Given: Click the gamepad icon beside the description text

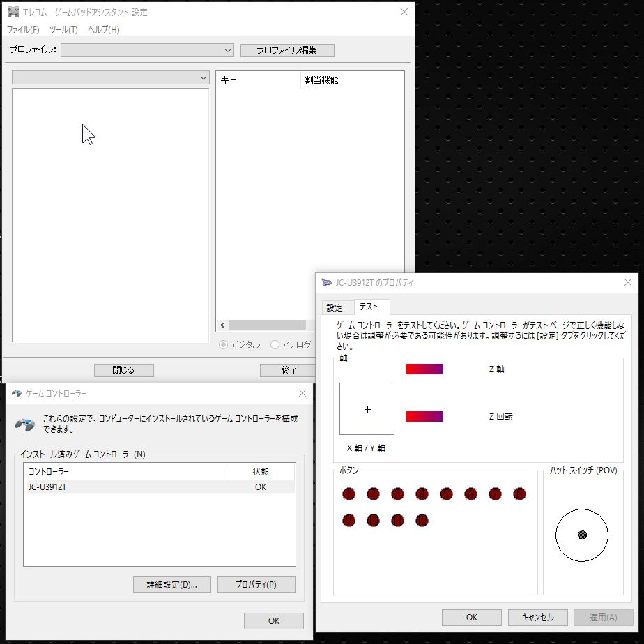Looking at the screenshot, I should pos(24,424).
